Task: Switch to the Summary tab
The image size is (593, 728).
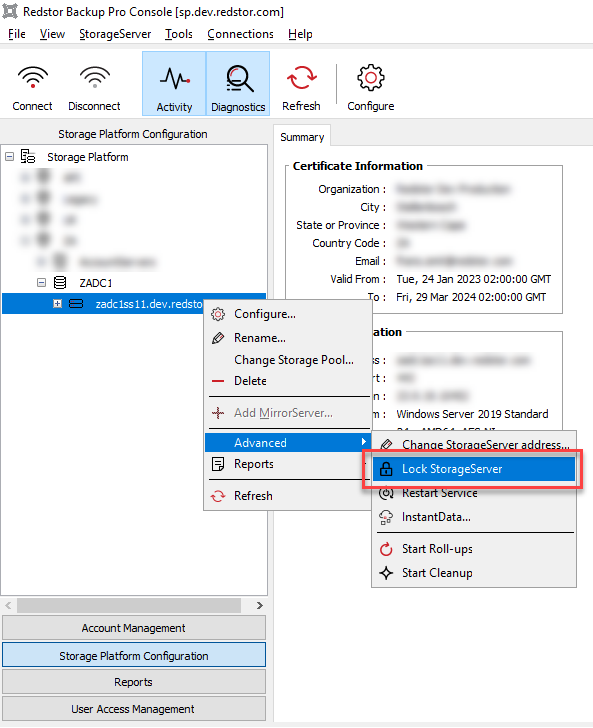Action: (x=302, y=137)
